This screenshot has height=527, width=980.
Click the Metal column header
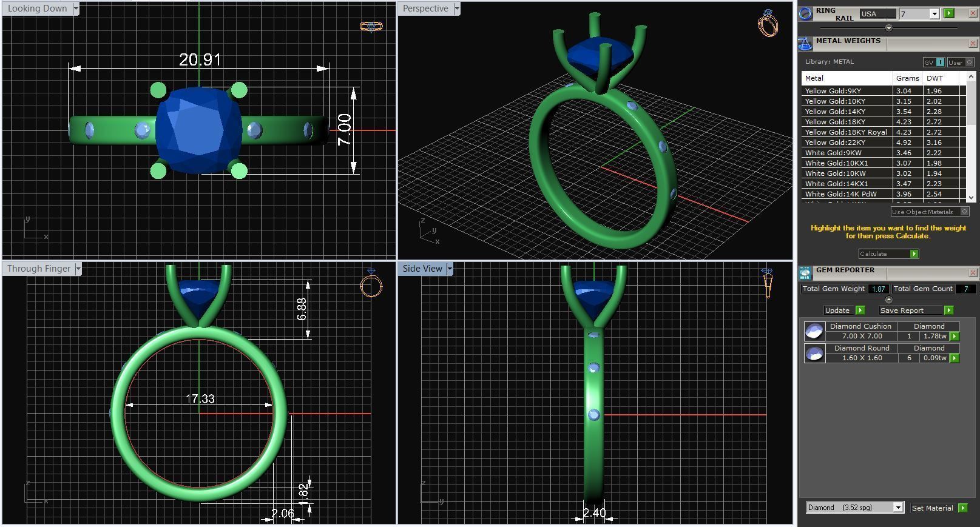click(847, 78)
